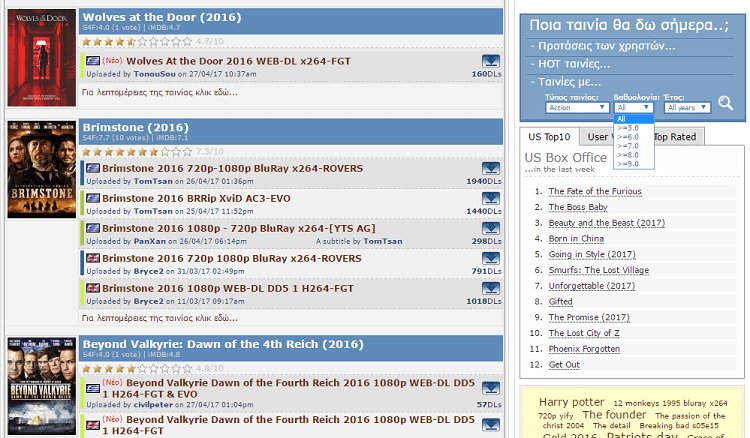The width and height of the screenshot is (750, 438).
Task: Open Phoenix Forgotten link
Action: (x=584, y=349)
